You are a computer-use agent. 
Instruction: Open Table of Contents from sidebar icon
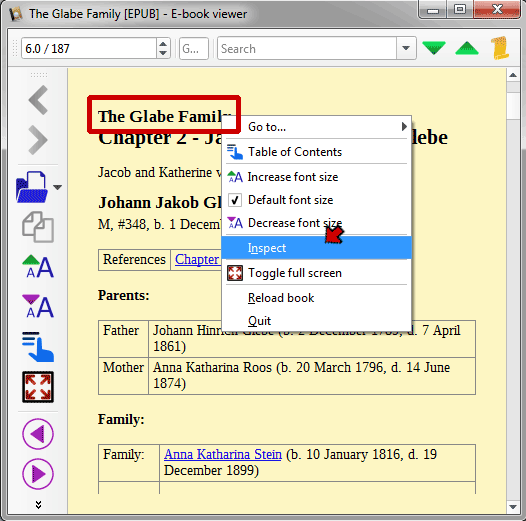(x=38, y=347)
